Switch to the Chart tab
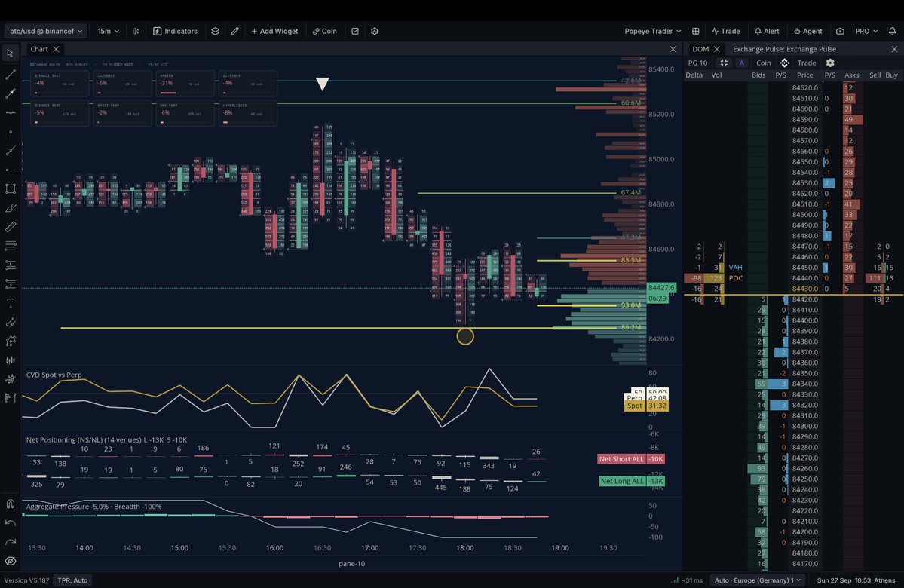Screen dimensions: 904x588 pos(39,49)
